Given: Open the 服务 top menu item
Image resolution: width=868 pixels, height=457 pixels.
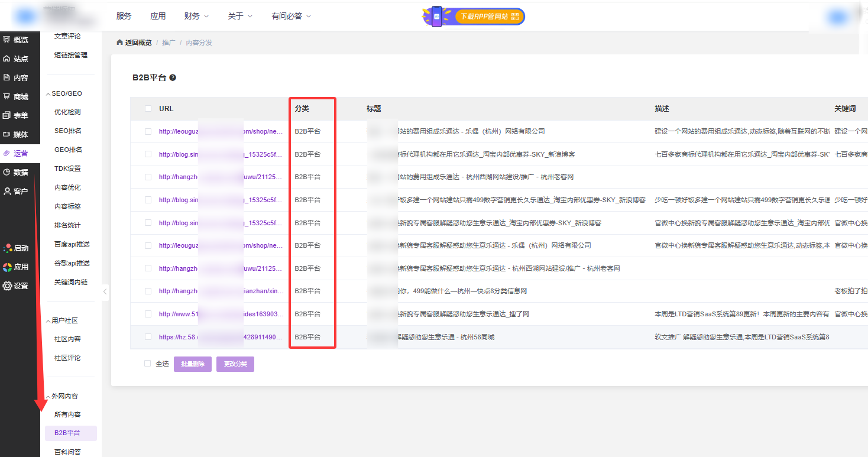Looking at the screenshot, I should click(124, 16).
